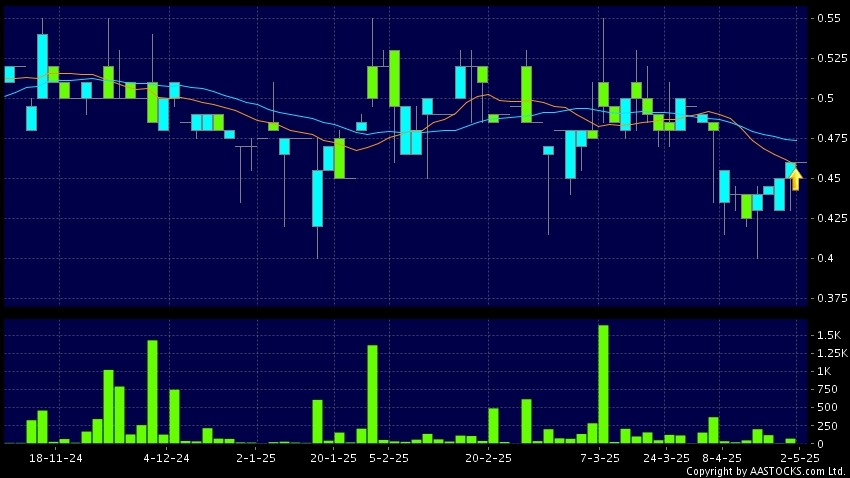Select the 250 volume axis label
The image size is (850, 478).
pos(827,426)
